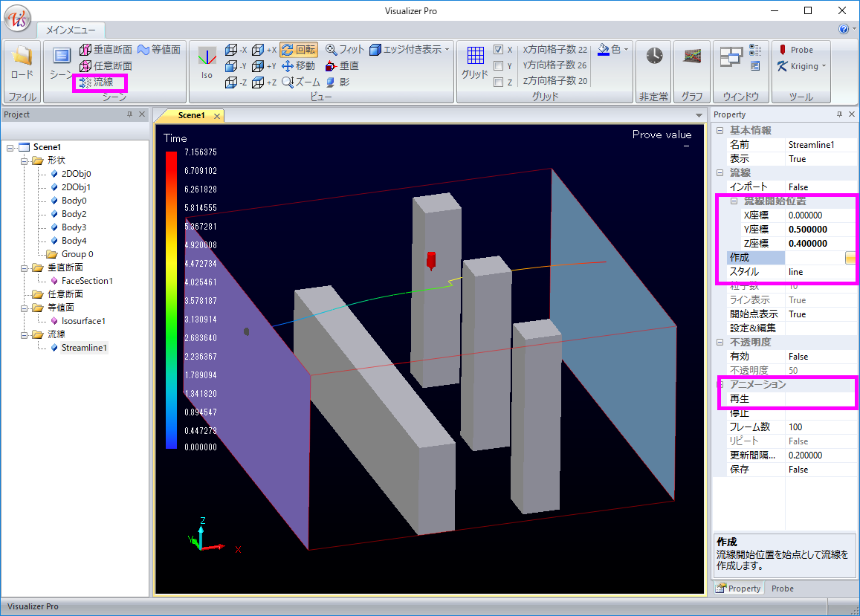Enable the Z grid checkbox
Viewport: 860px width, 616px height.
[499, 82]
